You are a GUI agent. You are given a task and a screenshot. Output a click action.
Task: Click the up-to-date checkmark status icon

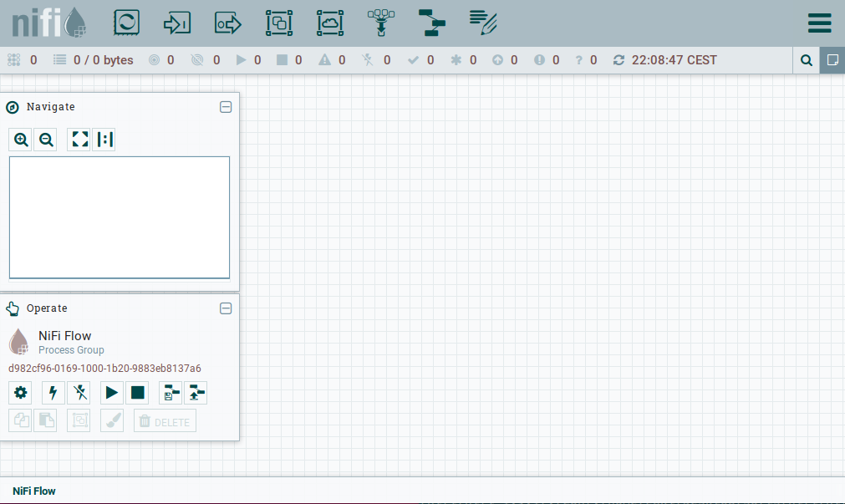(x=414, y=60)
